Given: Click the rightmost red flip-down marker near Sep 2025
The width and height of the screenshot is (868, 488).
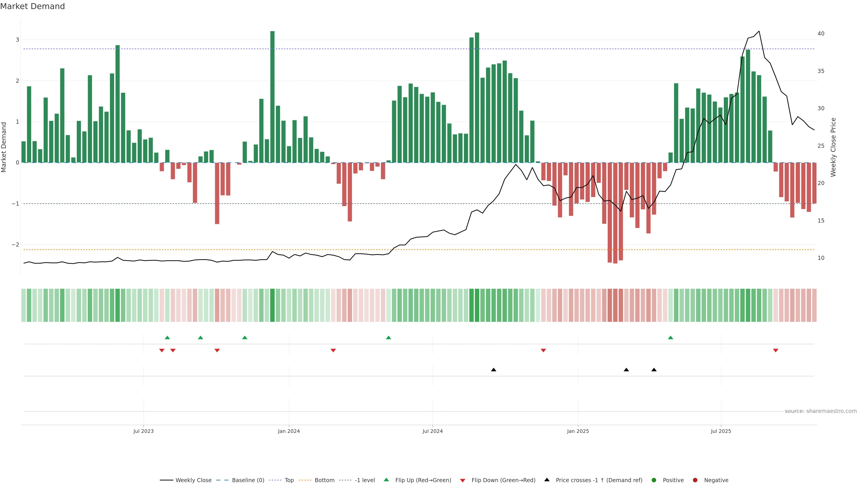Looking at the screenshot, I should click(776, 351).
